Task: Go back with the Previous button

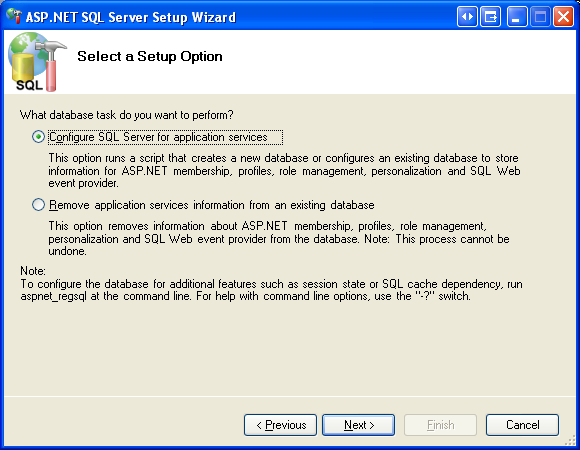Action: coord(280,425)
